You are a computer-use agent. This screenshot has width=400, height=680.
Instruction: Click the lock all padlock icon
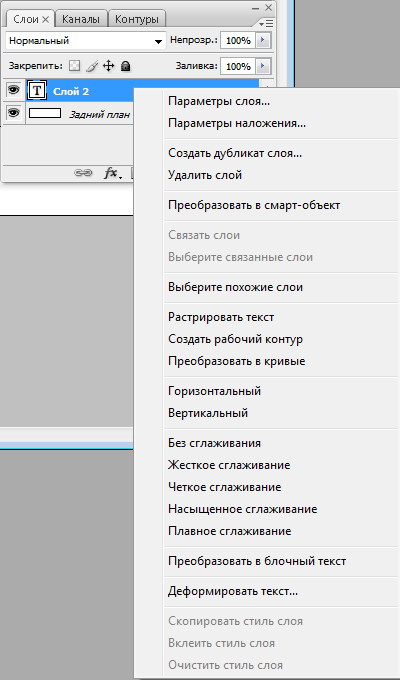125,66
